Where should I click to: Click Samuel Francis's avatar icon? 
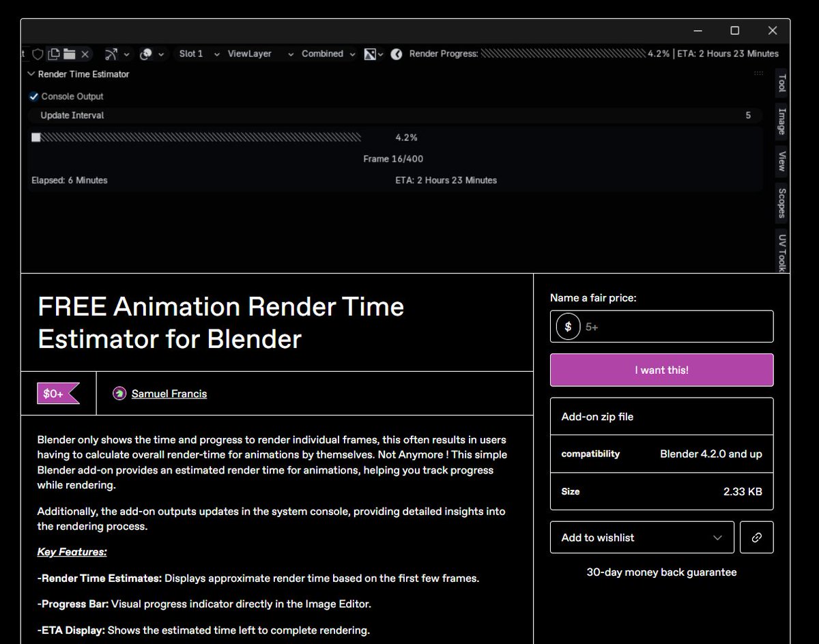coord(119,394)
